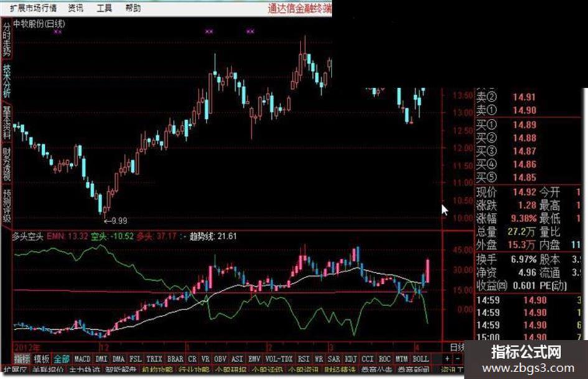Apply the VR indicator
588x379 pixels.
(205, 359)
